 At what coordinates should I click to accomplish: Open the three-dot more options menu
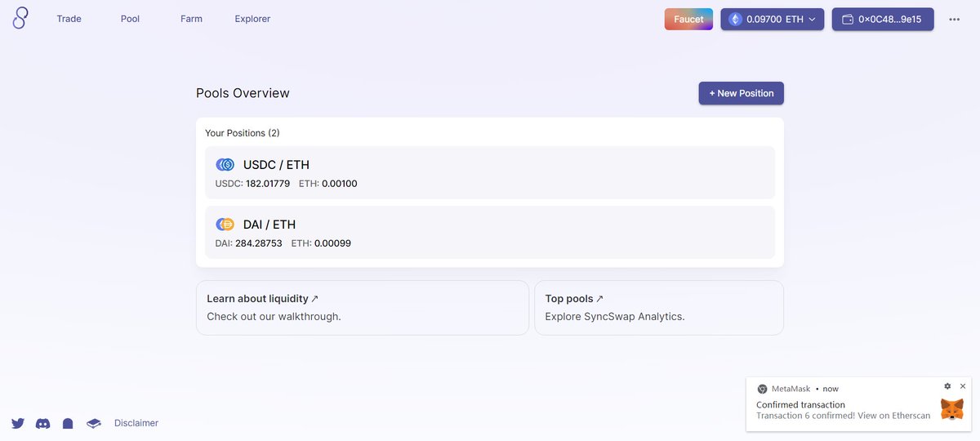click(954, 20)
